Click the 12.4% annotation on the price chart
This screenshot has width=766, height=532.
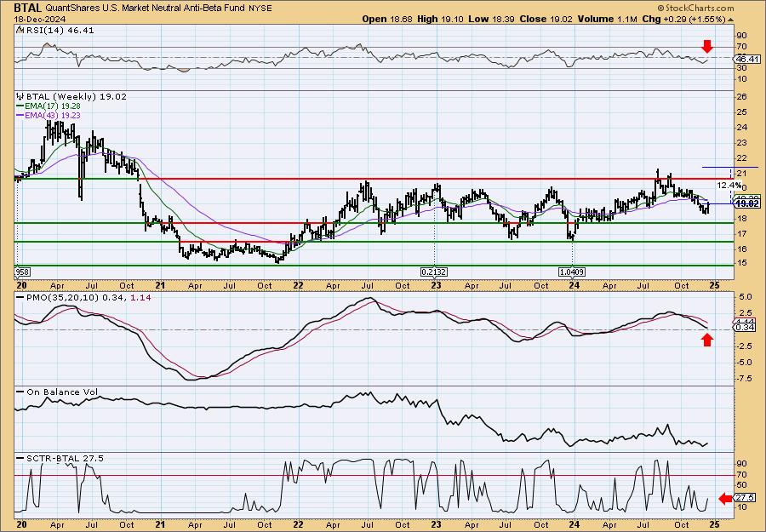(729, 186)
